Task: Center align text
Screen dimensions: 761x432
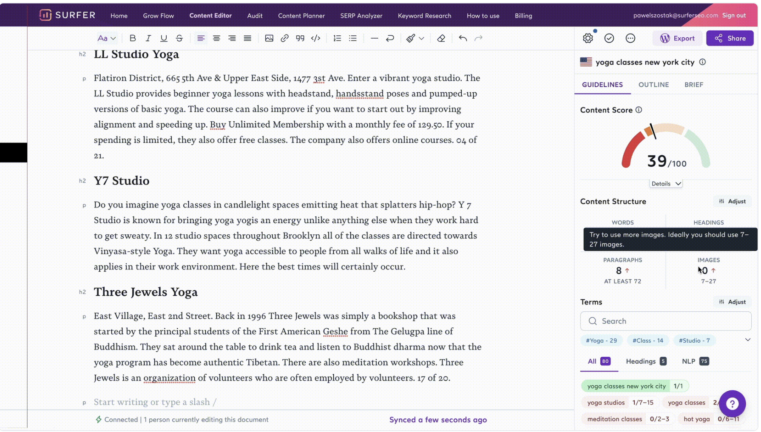Action: click(x=216, y=38)
